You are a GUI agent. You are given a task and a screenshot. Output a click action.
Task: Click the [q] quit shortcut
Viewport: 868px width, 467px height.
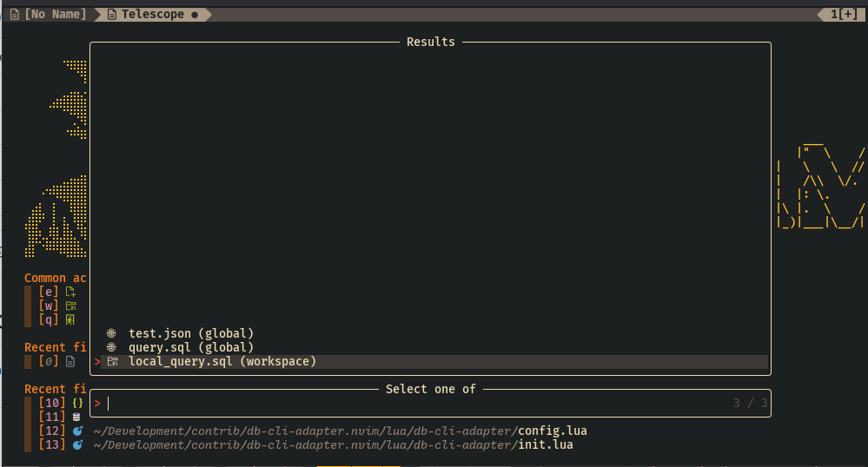[49, 319]
